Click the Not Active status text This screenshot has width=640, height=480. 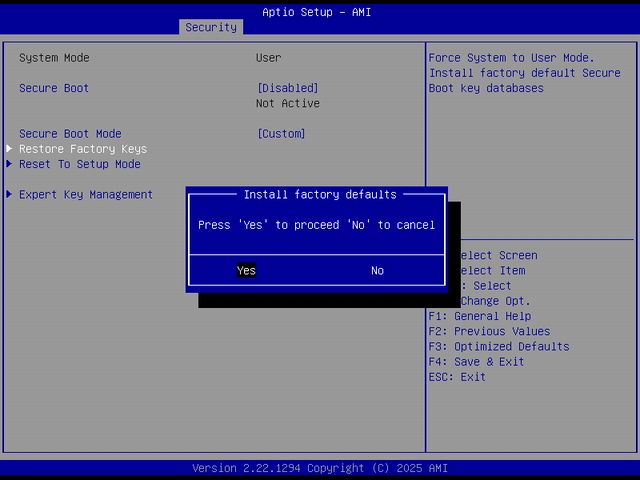[288, 103]
